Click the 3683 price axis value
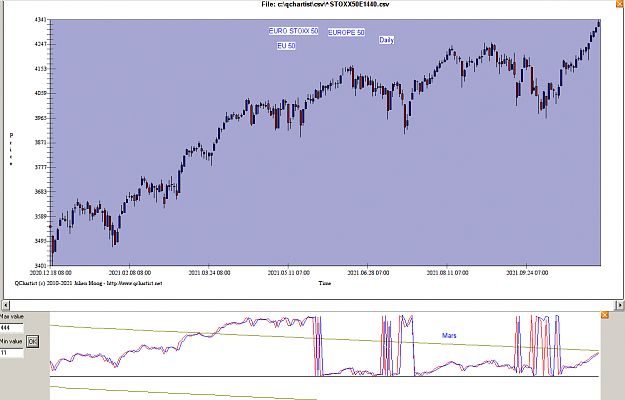625x400 pixels. (41, 192)
